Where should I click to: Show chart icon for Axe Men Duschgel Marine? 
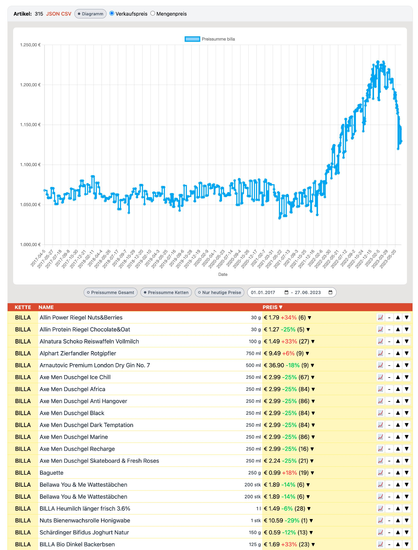[x=380, y=437]
